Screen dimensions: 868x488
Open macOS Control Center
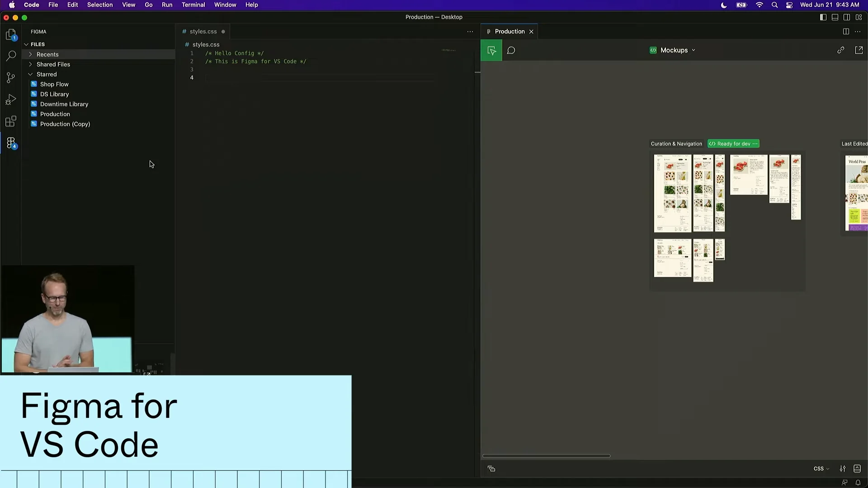tap(789, 5)
